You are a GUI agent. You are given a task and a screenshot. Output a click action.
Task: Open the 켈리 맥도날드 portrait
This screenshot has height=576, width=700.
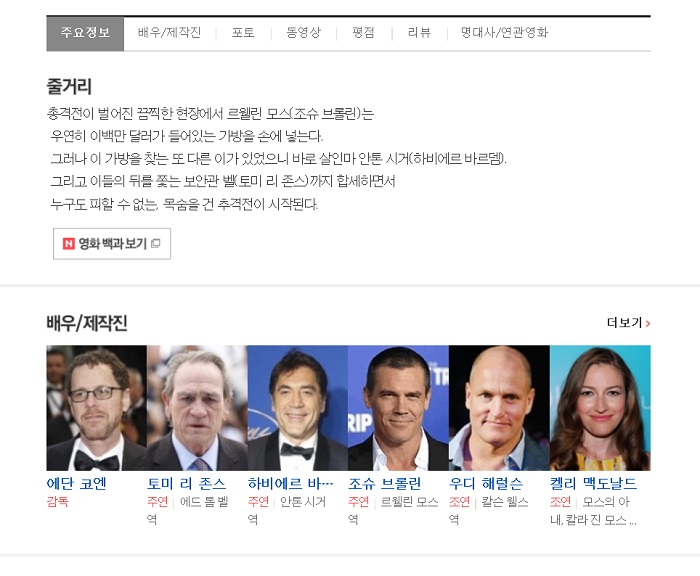[x=600, y=408]
